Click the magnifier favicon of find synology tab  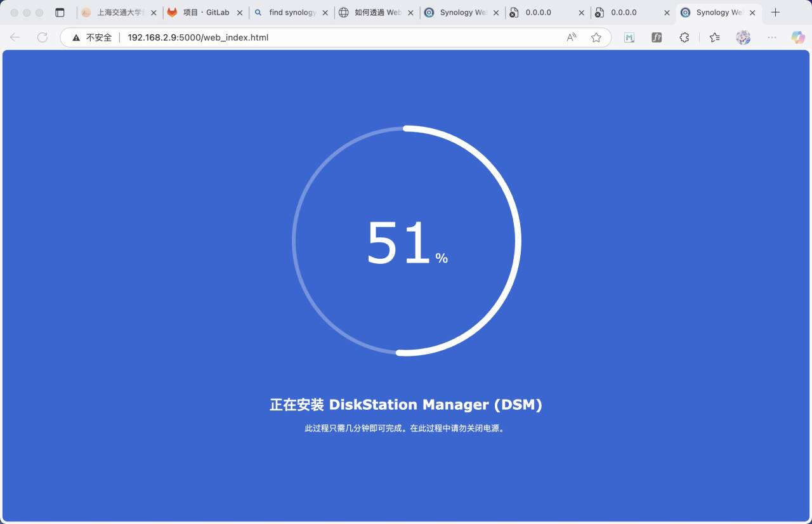click(x=258, y=13)
